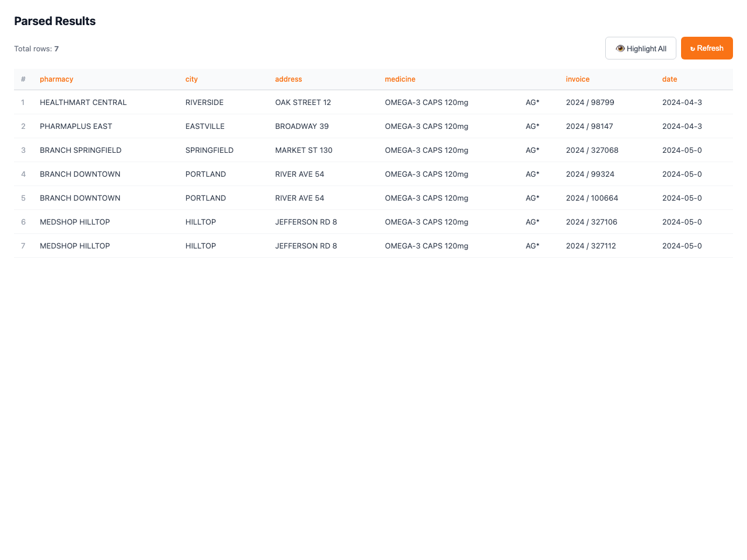Sort by the address column header
Viewport: 747px width, 560px height.
point(288,79)
